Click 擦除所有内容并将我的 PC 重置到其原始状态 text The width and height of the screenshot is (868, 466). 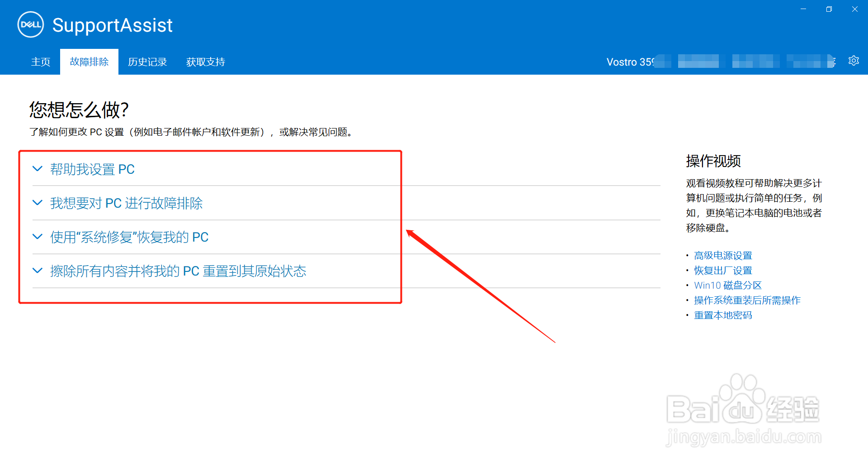(178, 271)
